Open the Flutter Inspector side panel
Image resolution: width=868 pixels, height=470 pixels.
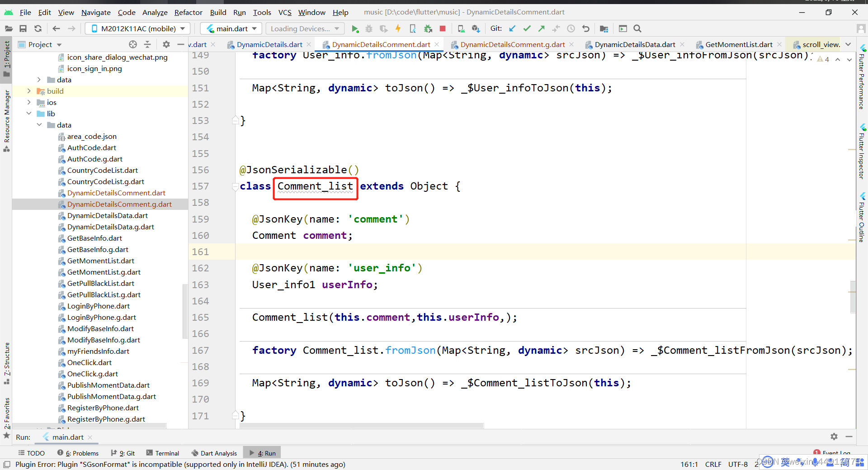pyautogui.click(x=862, y=152)
